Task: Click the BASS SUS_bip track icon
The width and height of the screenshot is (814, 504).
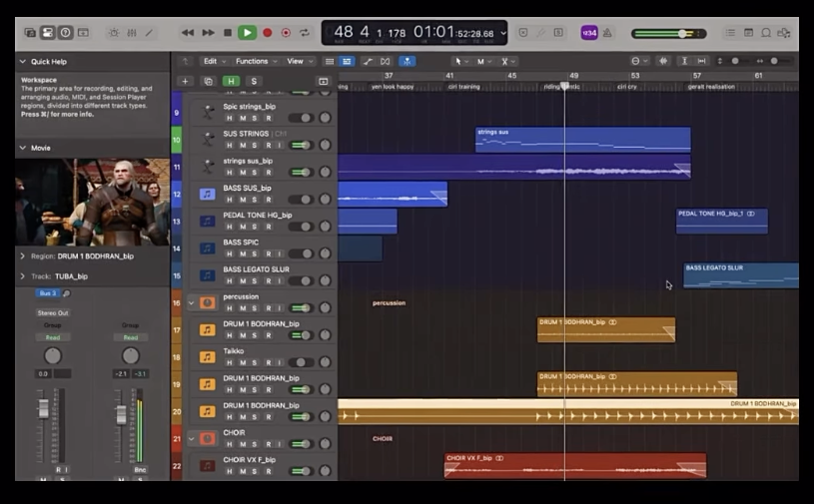Action: pos(207,194)
